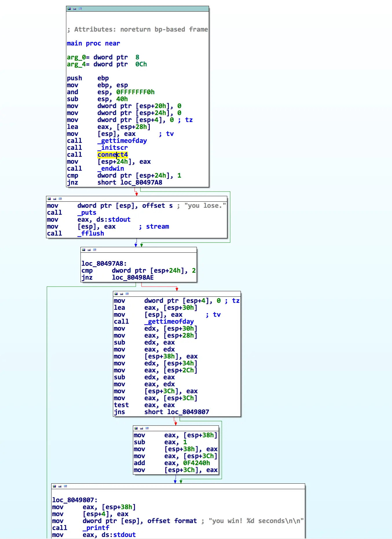Screen dimensions: 392x539
Task: Set node color for the "you lose." block
Action: (49, 199)
